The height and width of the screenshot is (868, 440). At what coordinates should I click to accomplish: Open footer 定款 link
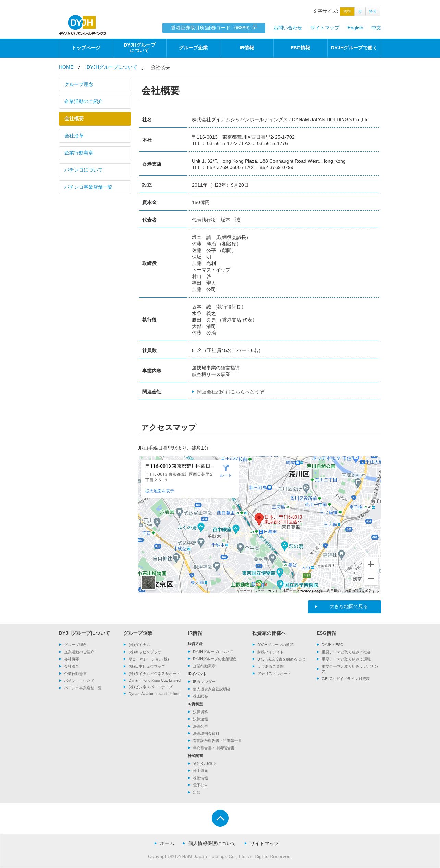tap(197, 792)
